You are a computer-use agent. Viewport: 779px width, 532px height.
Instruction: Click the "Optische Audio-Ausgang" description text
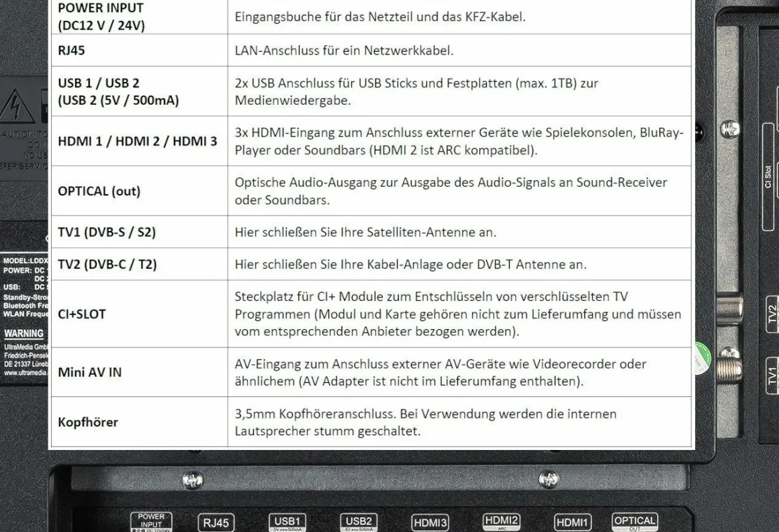(x=451, y=191)
